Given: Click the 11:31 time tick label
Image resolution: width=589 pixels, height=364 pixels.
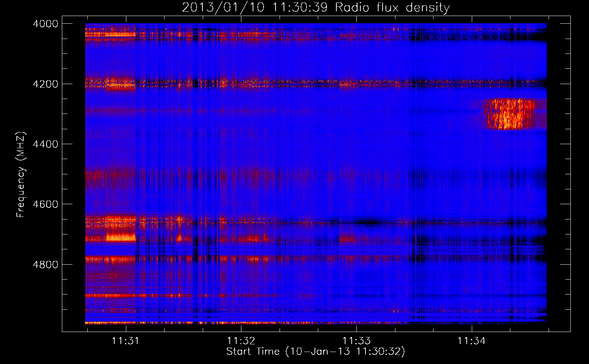Looking at the screenshot, I should pos(126,341).
